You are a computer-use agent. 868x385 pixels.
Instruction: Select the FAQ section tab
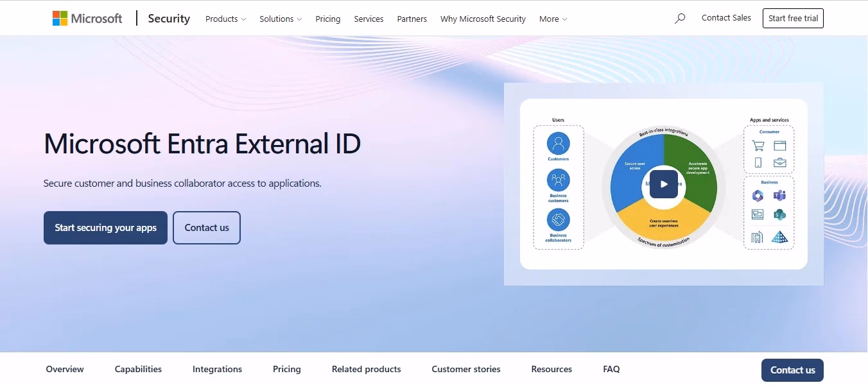tap(611, 369)
